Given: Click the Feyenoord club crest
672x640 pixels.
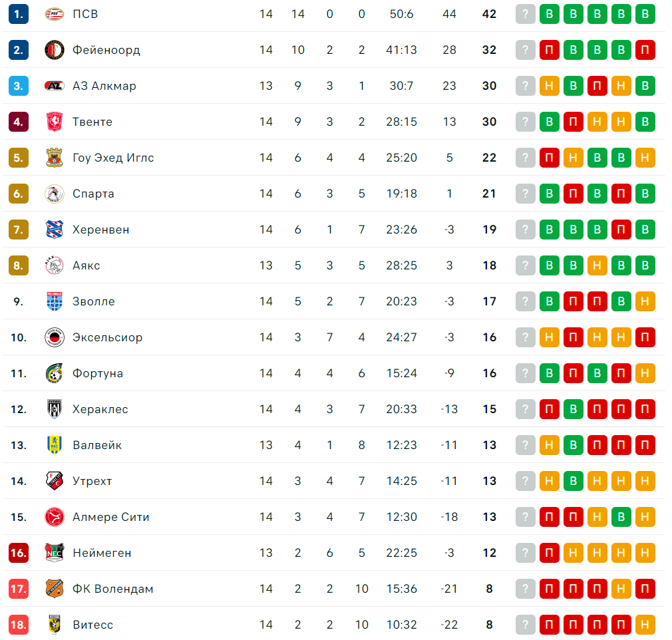Looking at the screenshot, I should pos(55,50).
